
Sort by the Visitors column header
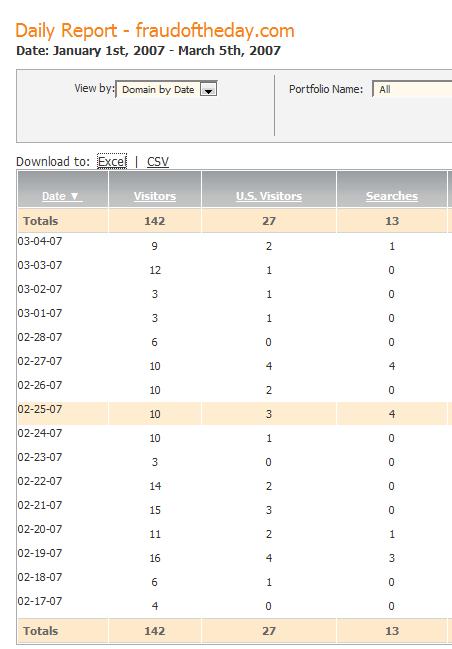[x=155, y=196]
